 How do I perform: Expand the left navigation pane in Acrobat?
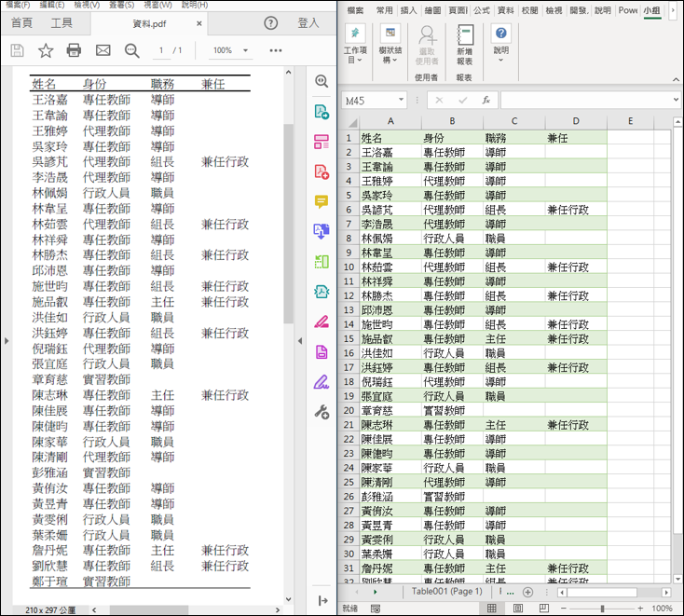7,341
